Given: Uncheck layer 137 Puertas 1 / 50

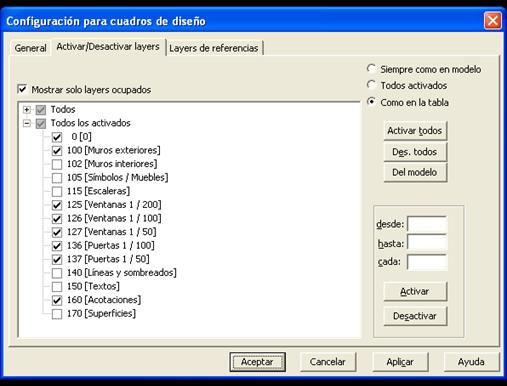Looking at the screenshot, I should (x=57, y=260).
